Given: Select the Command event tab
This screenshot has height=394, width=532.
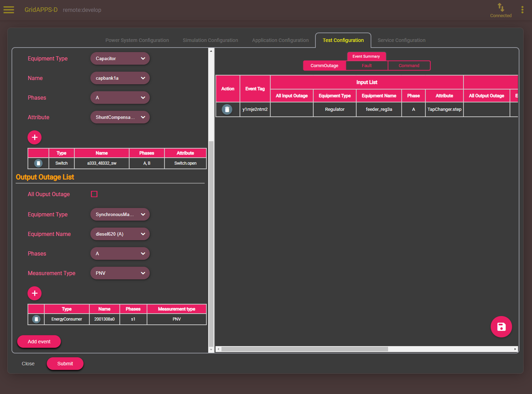Looking at the screenshot, I should [x=409, y=66].
